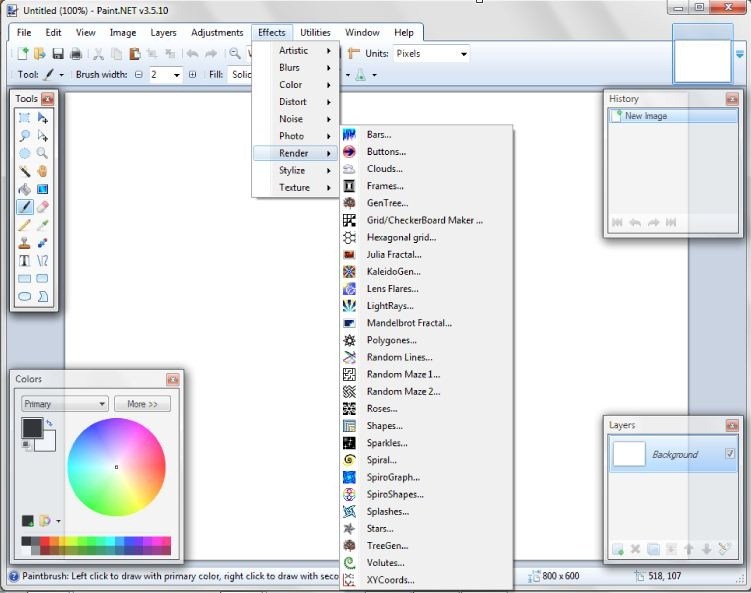Select the Color Picker eyedropper tool
Viewport: 751px width, 593px height.
43,225
